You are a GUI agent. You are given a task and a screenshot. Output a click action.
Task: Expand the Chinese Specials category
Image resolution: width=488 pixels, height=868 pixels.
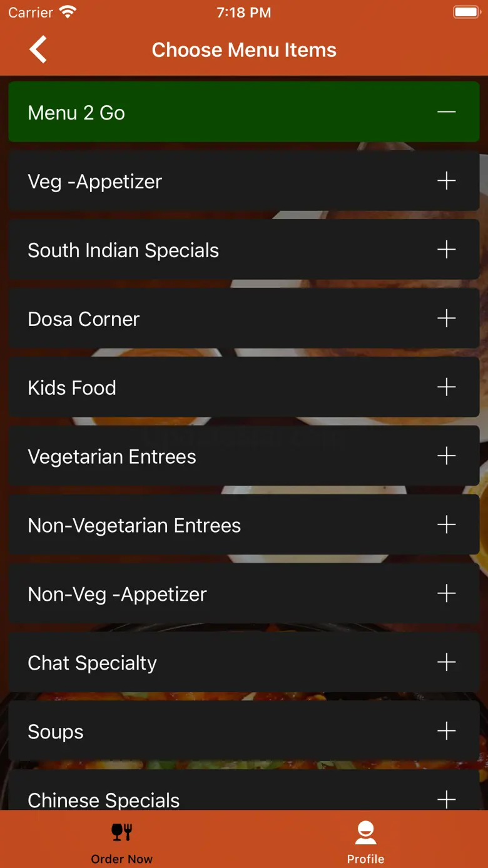pos(446,798)
